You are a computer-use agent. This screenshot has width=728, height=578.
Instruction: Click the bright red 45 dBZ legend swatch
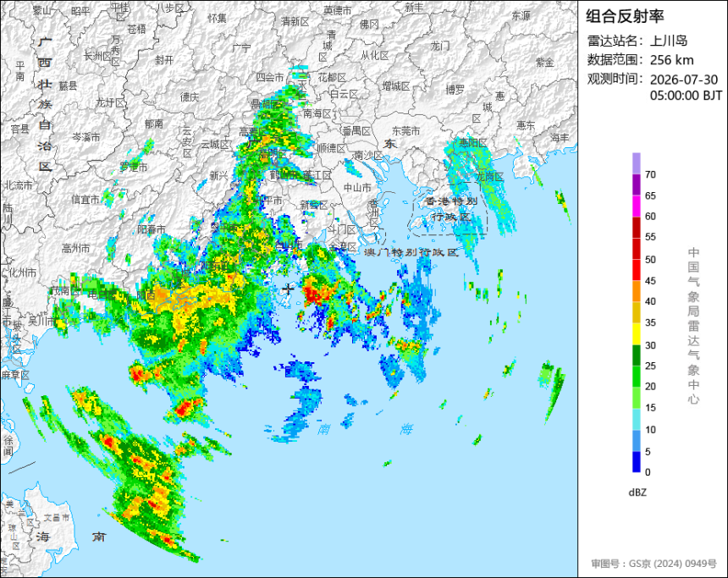tap(636, 270)
